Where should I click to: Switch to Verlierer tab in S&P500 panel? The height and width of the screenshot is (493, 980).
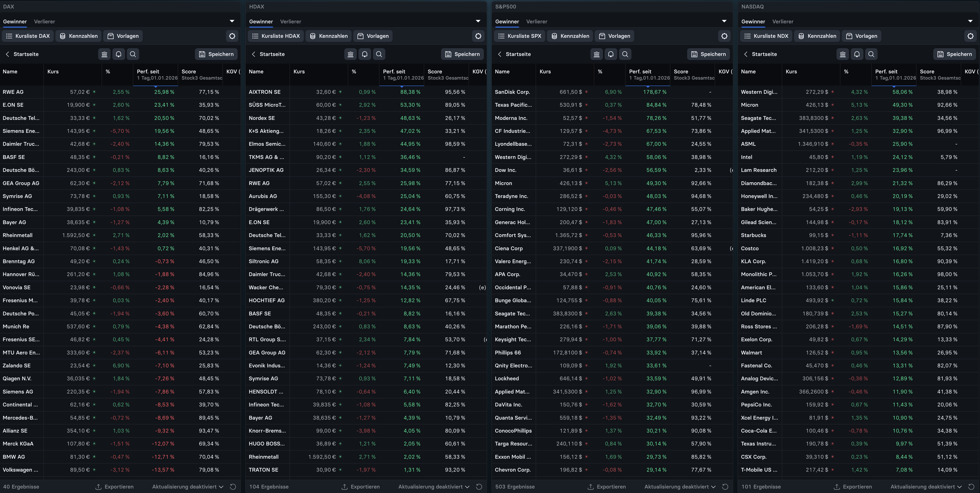pos(536,22)
